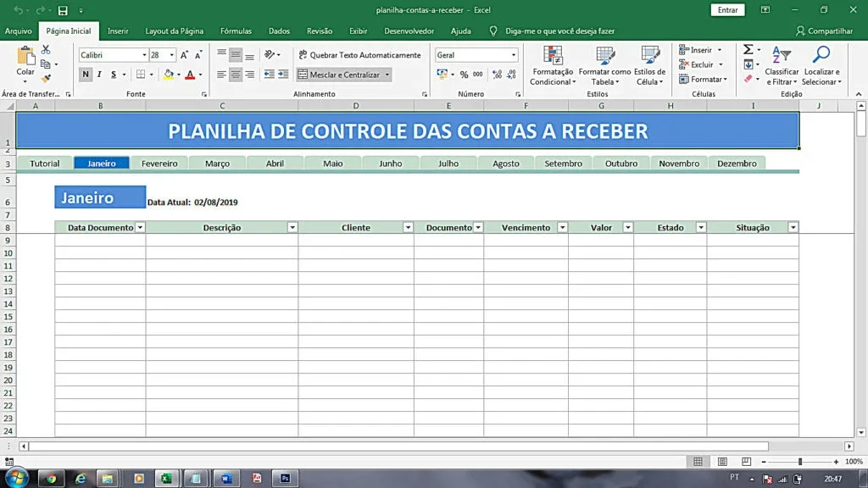
Task: Click the Mesclar e Centralizar button
Action: coord(338,75)
